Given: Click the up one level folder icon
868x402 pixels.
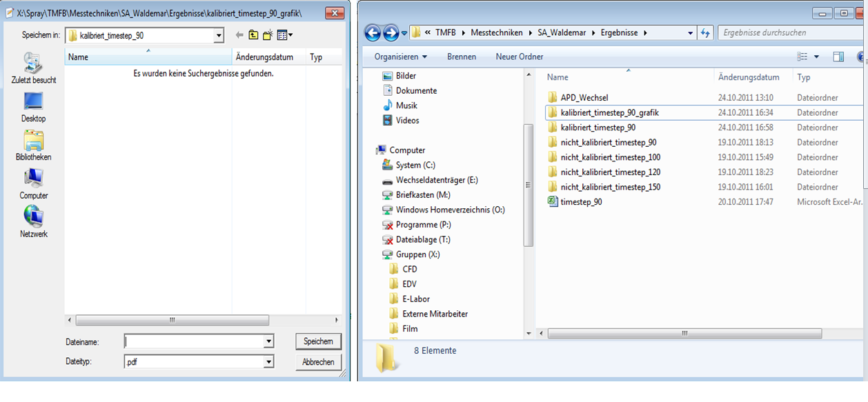Looking at the screenshot, I should click(x=253, y=35).
